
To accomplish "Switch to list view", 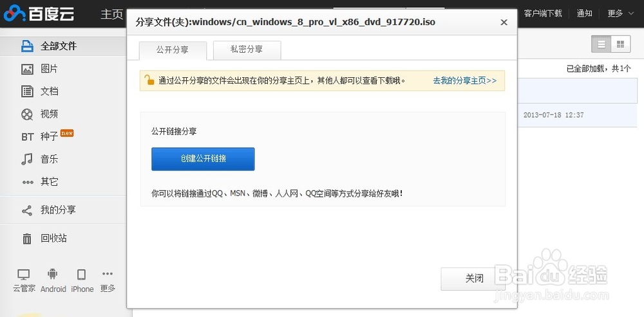I will [x=601, y=44].
